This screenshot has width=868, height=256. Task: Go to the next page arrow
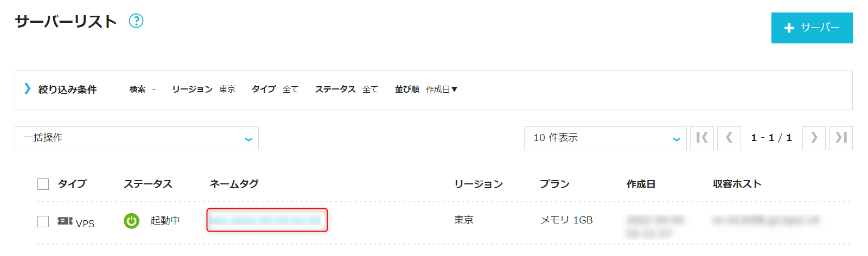click(814, 138)
